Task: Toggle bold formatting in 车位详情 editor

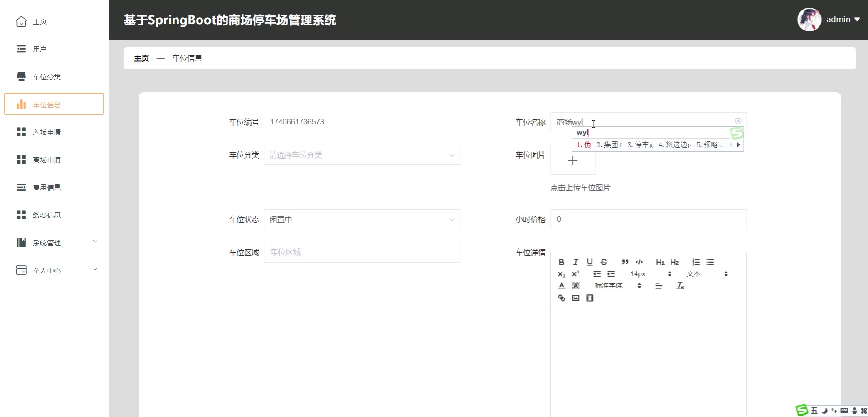Action: click(562, 262)
